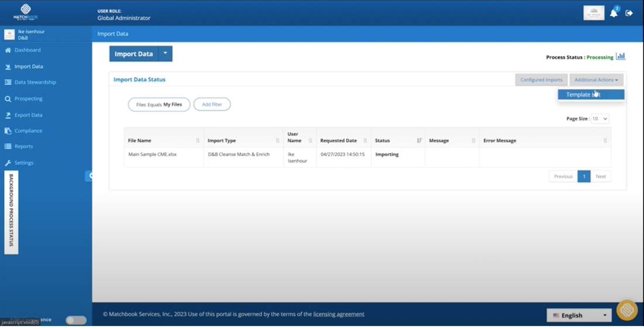Select page 1 in pagination
Viewport: 644px width, 329px height.
(x=584, y=176)
